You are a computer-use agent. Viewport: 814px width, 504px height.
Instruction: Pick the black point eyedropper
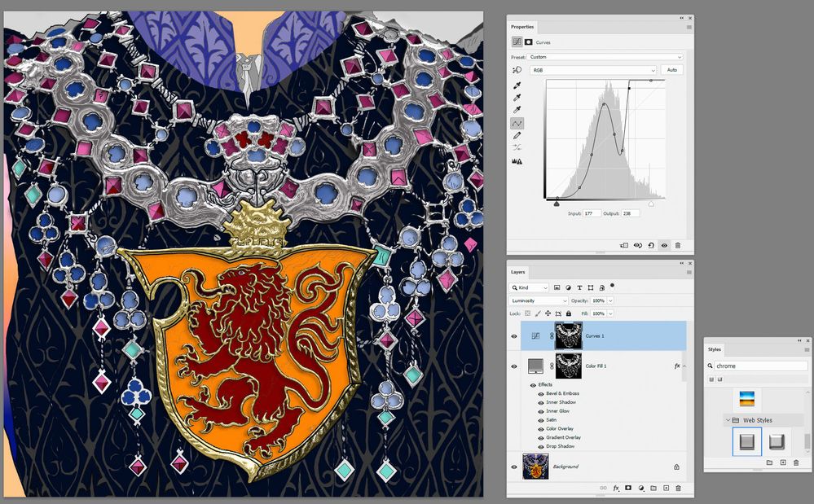(x=517, y=85)
